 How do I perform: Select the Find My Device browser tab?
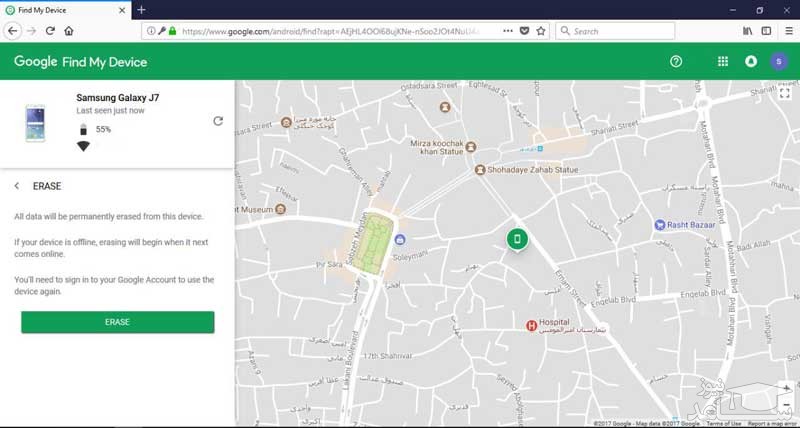tap(62, 9)
